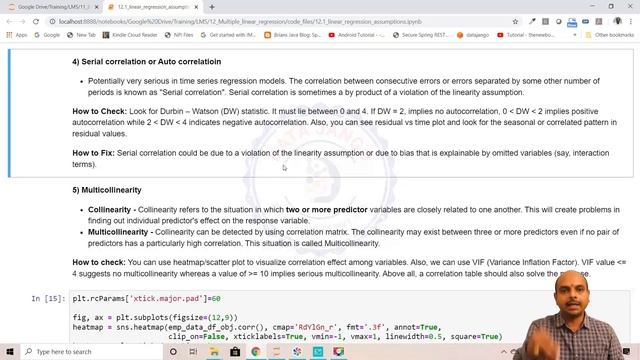
Task: Go forward to the next page
Action: (22, 22)
